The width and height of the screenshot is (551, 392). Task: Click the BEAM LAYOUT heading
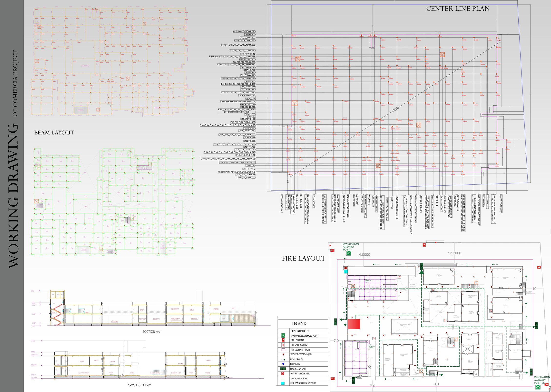54,133
